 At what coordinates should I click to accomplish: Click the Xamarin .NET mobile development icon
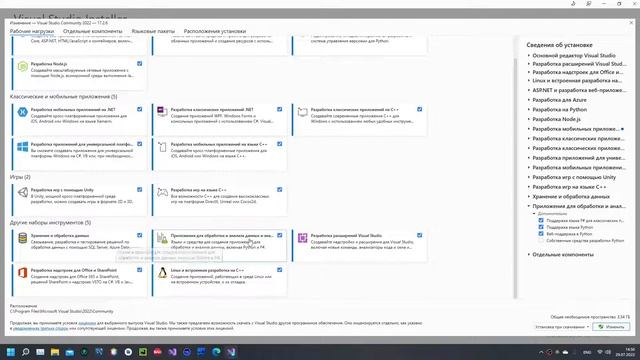coord(23,111)
